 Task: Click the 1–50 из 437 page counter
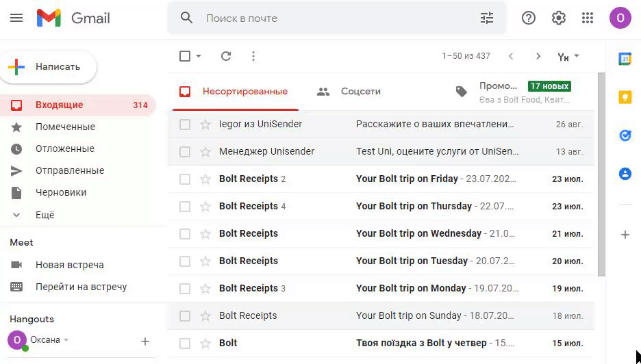click(466, 56)
